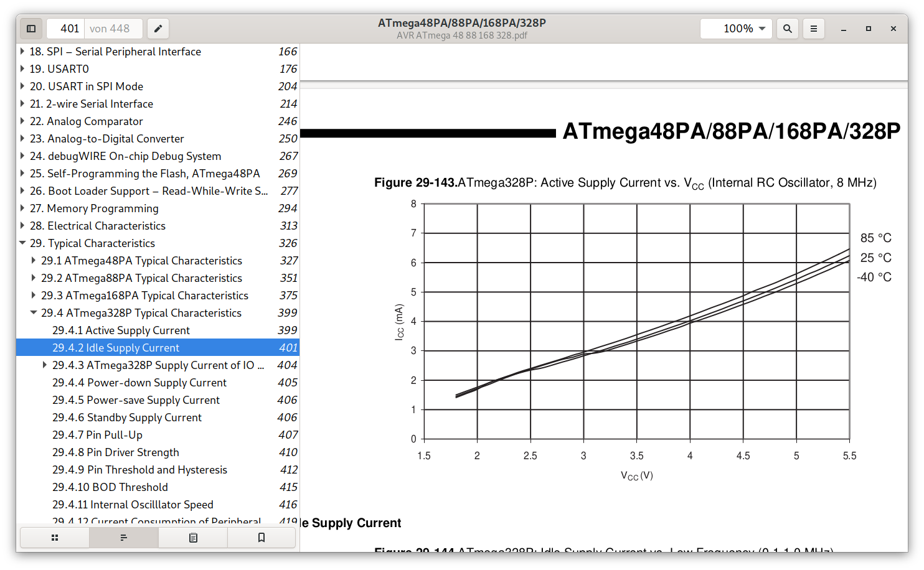Screen dimensions: 924x570
Task: Expand 24. debugWIRE On-chip Debug System
Action: point(22,156)
